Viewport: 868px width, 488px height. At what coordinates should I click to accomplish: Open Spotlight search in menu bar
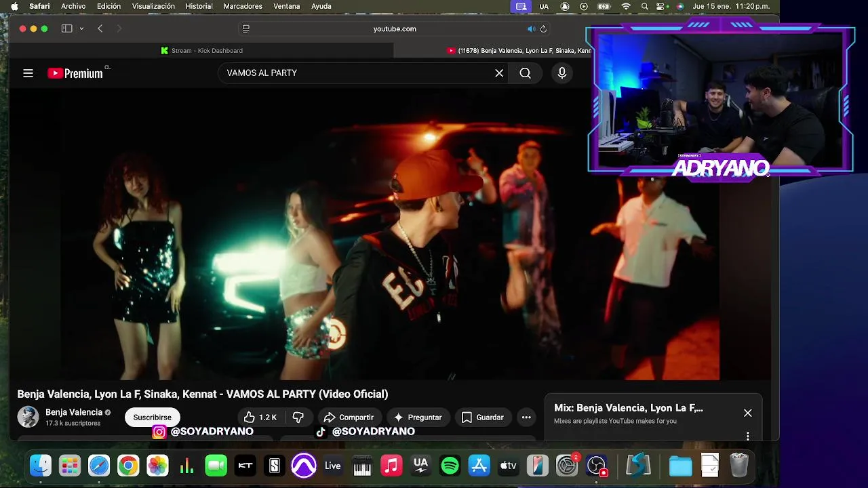[644, 6]
